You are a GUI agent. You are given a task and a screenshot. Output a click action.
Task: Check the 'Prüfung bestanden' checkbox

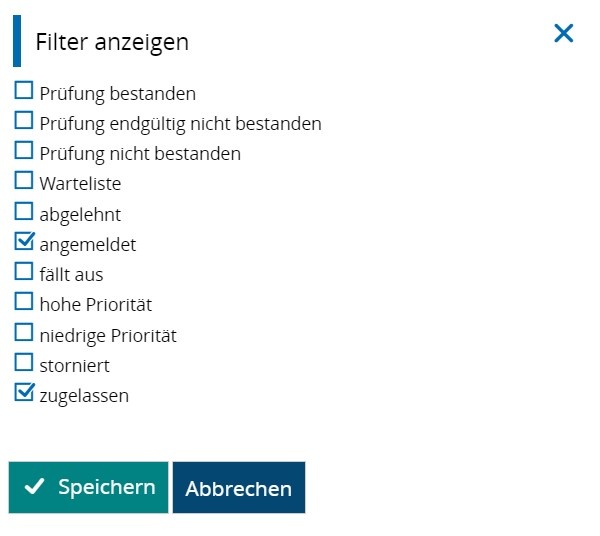pyautogui.click(x=23, y=91)
